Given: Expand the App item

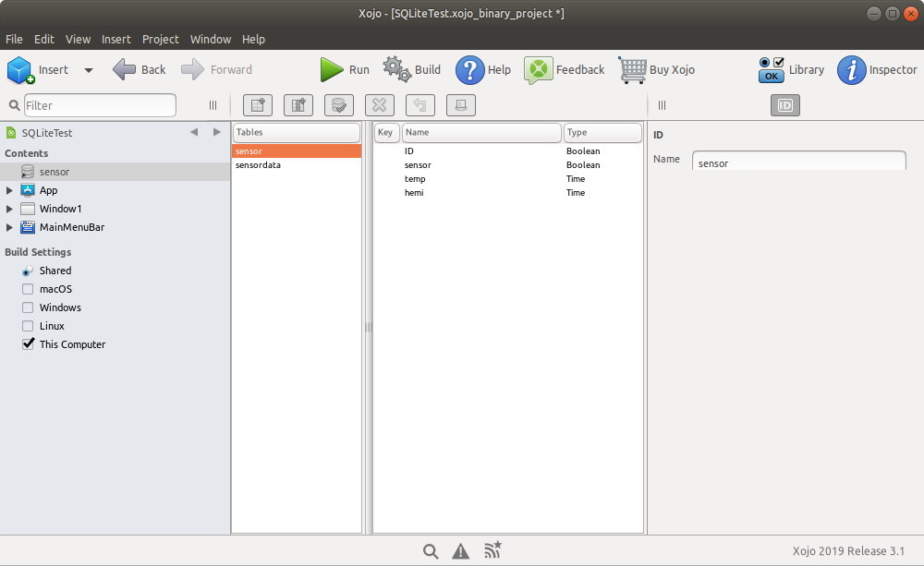Looking at the screenshot, I should click(9, 190).
